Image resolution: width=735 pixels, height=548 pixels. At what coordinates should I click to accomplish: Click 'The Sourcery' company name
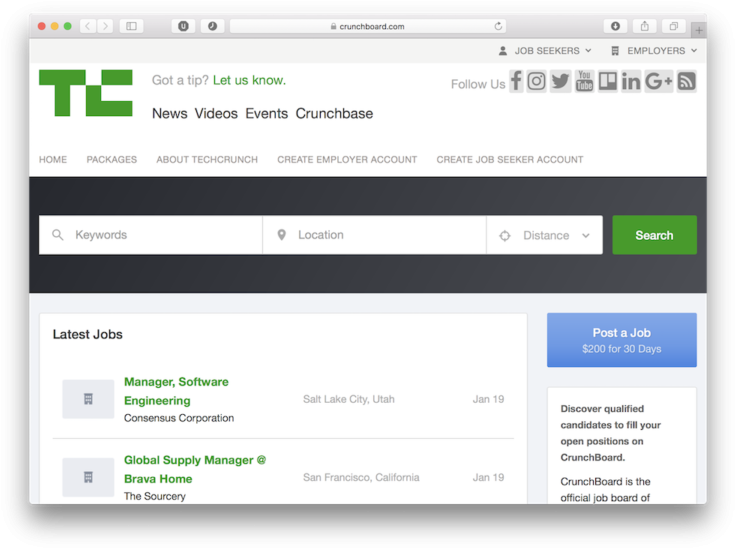[x=155, y=496]
